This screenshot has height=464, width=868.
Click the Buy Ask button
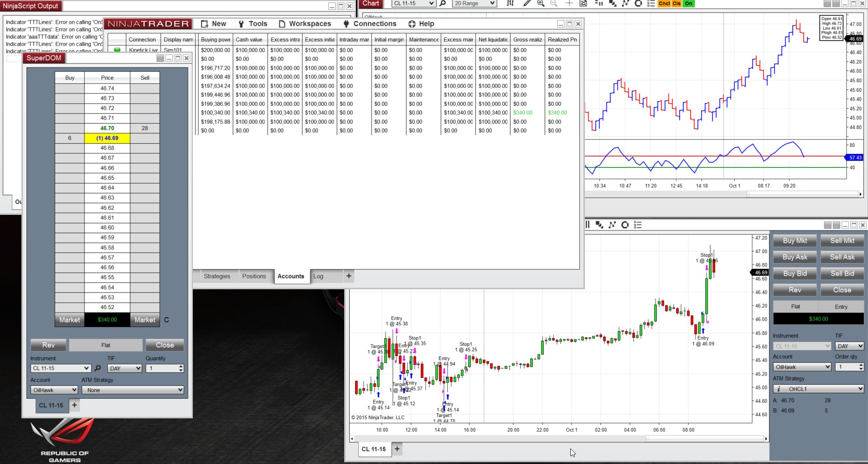click(x=795, y=257)
